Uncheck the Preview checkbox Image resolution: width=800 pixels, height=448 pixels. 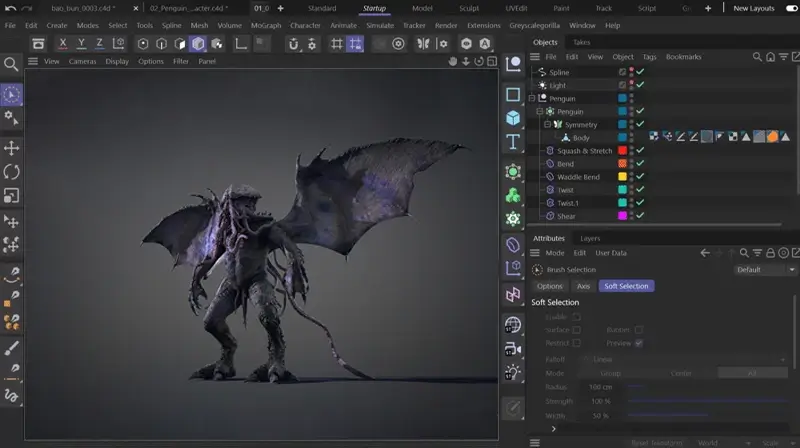(x=639, y=343)
